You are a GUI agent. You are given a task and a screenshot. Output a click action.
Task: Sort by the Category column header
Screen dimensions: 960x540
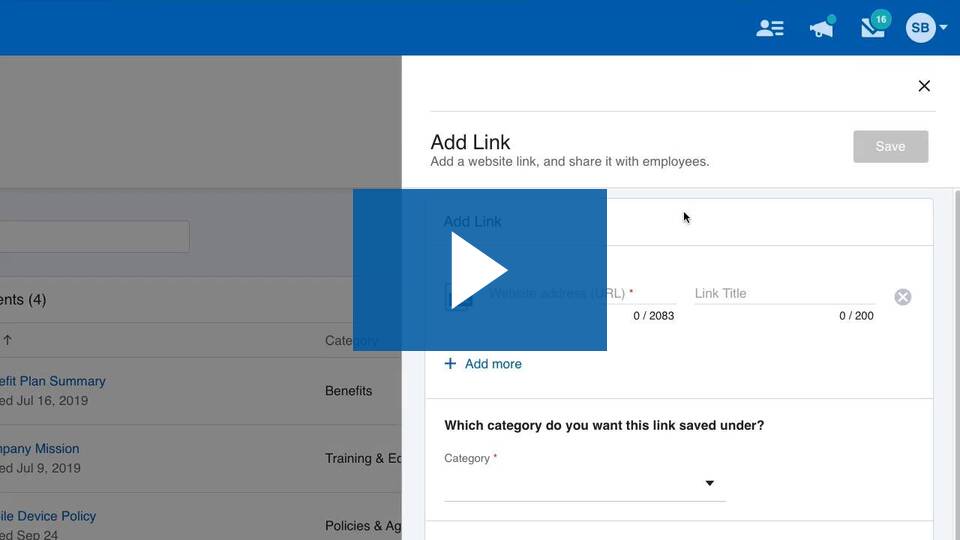coord(351,341)
